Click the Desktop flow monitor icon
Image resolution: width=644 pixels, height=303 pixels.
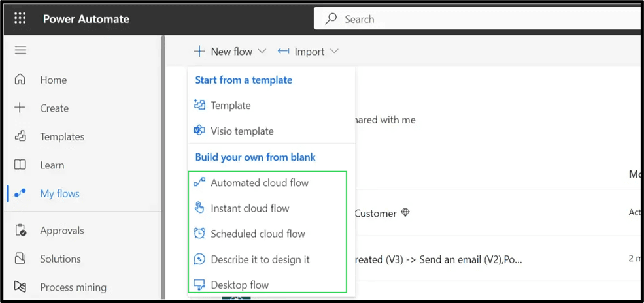point(200,285)
